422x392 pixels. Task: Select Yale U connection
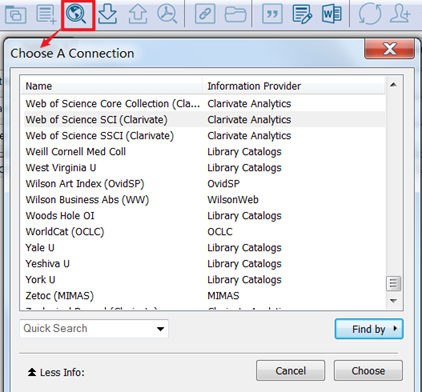pyautogui.click(x=204, y=248)
